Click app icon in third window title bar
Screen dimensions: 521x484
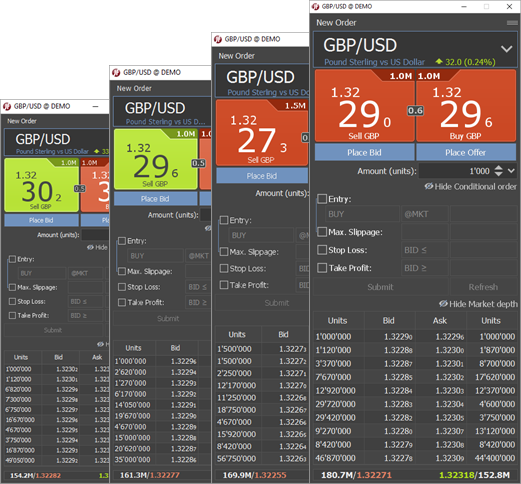pyautogui.click(x=218, y=39)
